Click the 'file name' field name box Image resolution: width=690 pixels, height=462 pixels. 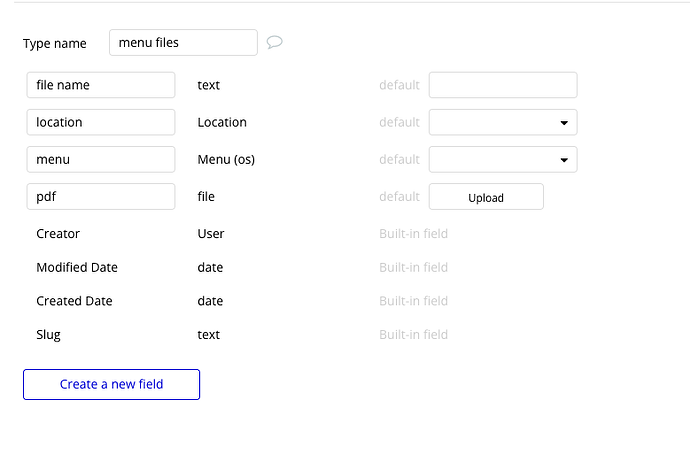(x=101, y=85)
